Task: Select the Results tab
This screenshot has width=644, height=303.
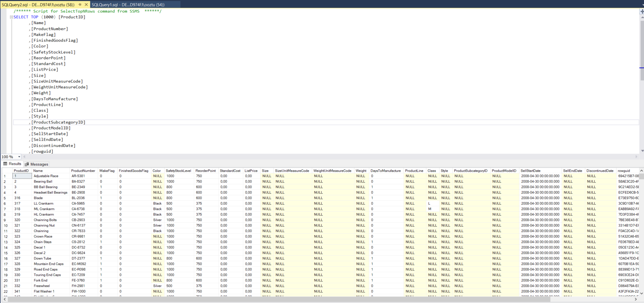Action: (12, 164)
